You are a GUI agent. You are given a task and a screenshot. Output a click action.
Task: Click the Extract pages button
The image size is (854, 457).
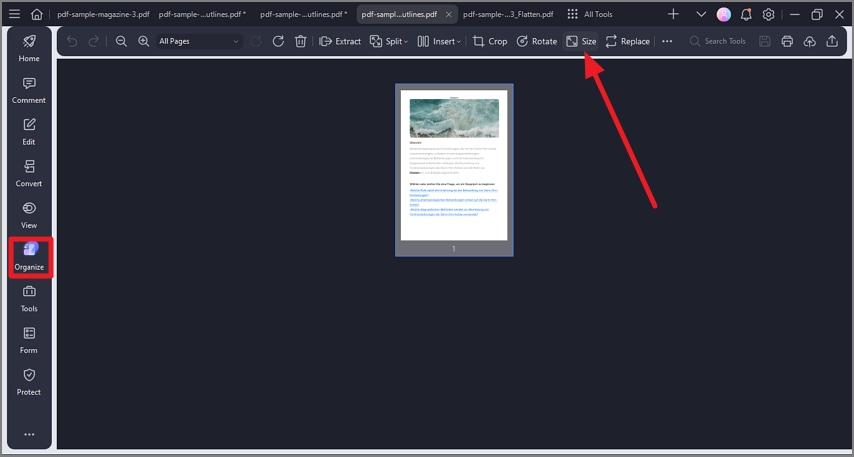[340, 41]
